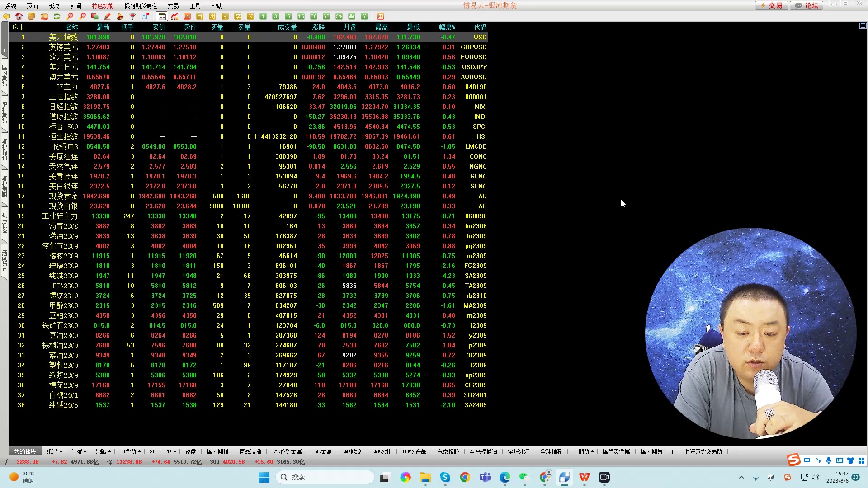Open the quote list table view icon
868x488 pixels.
(162, 16)
